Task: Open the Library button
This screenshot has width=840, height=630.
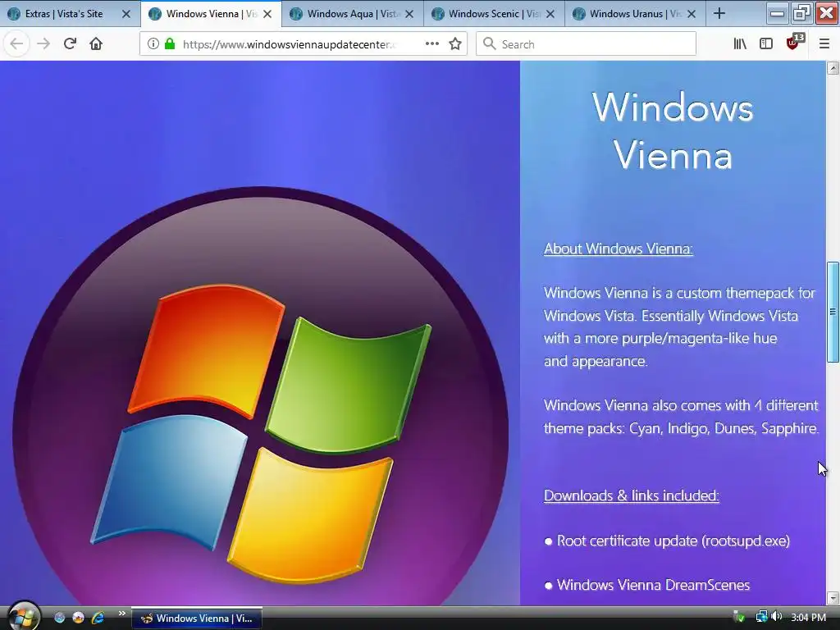Action: [x=740, y=44]
